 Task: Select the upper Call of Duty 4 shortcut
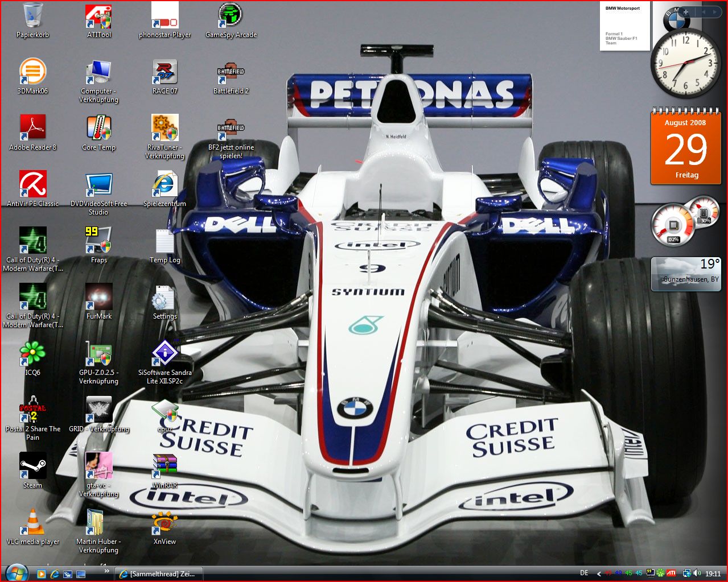pos(32,250)
